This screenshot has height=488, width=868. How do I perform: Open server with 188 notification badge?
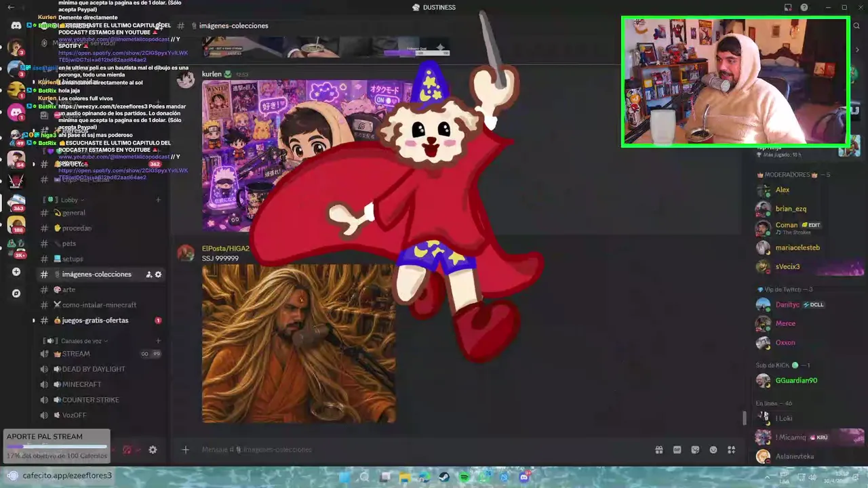[16, 224]
